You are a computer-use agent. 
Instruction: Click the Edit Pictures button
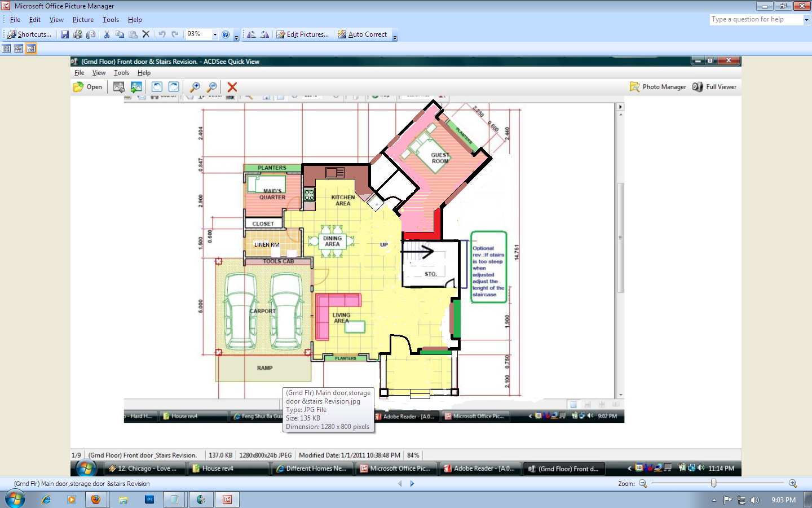click(x=302, y=34)
